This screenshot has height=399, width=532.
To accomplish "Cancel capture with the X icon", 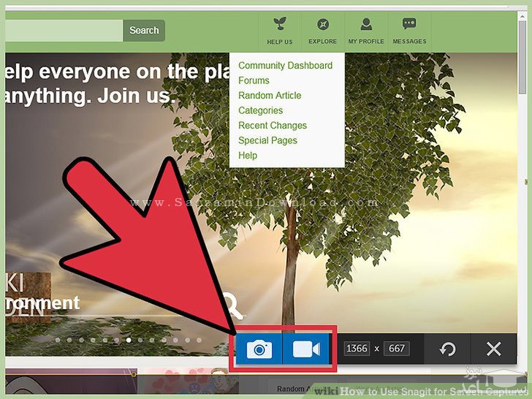I will pyautogui.click(x=494, y=349).
